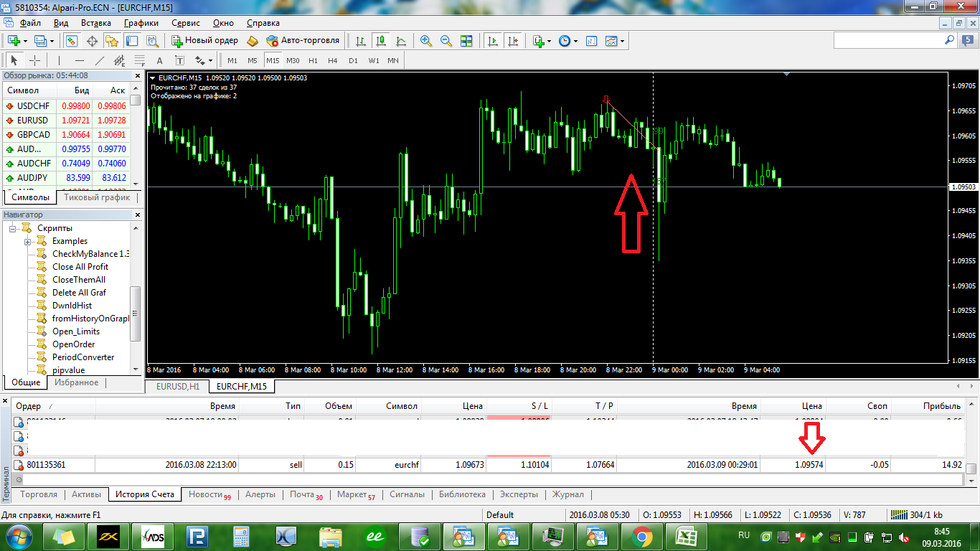The height and width of the screenshot is (551, 980).
Task: Select the OpenOrder script
Action: pos(74,344)
